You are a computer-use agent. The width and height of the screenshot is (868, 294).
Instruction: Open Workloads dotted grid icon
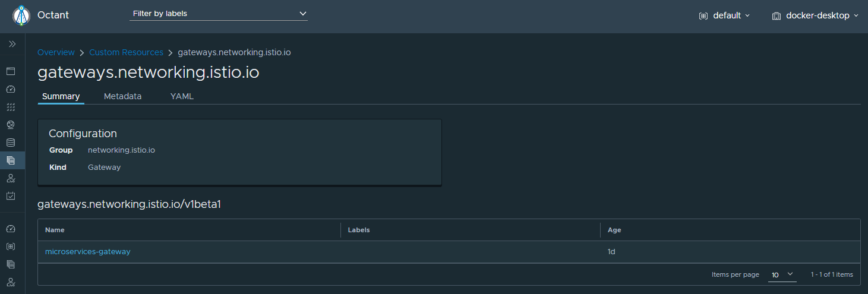pos(10,108)
